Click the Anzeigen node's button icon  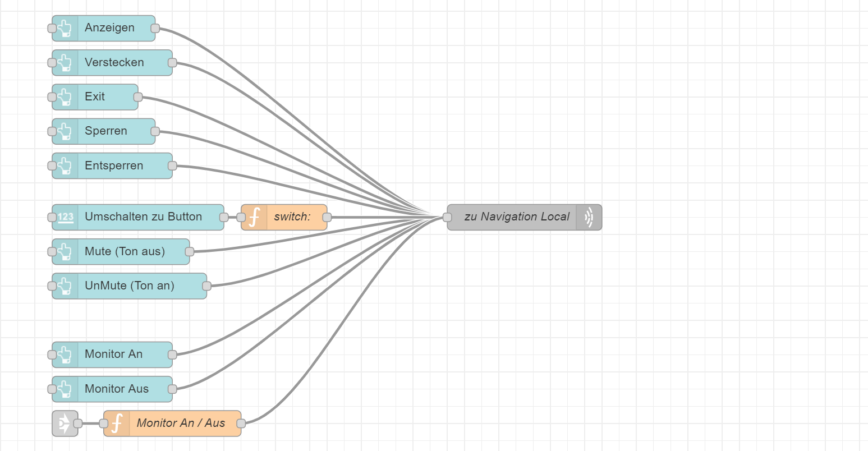point(65,28)
